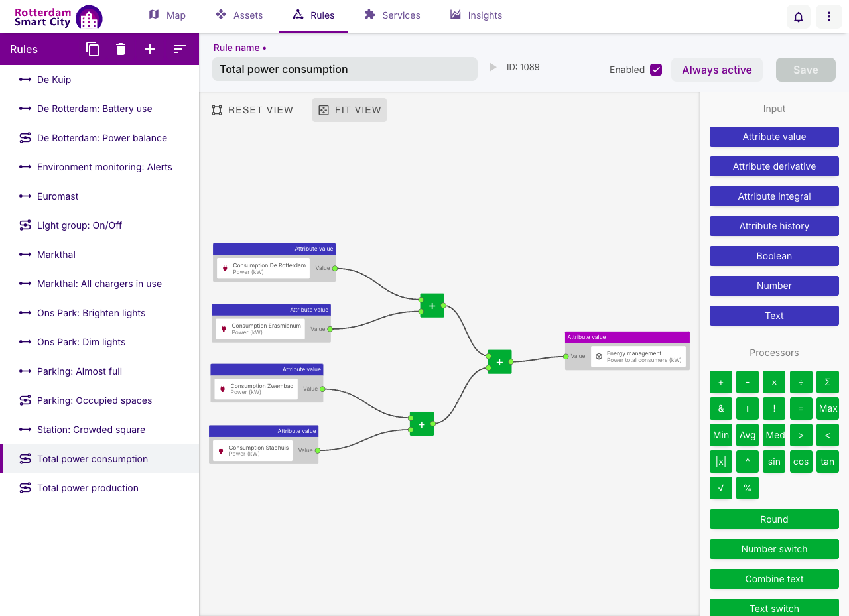Click the play arrow next to rule ID

tap(492, 67)
